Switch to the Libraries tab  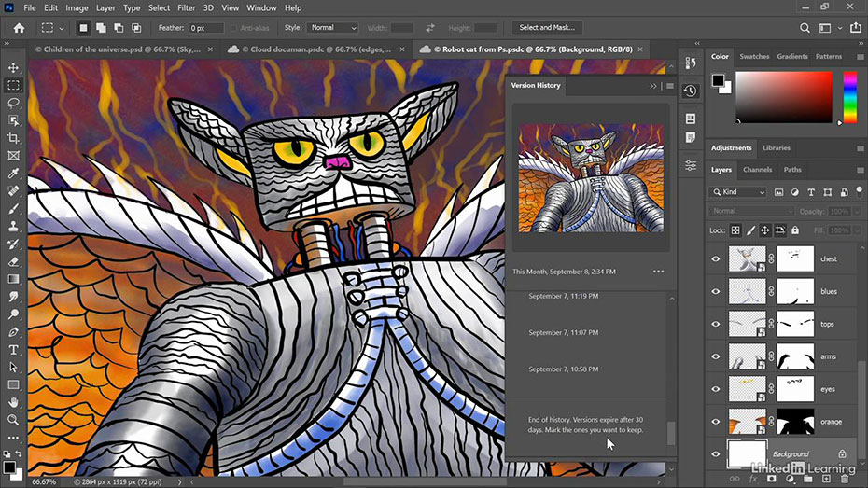click(x=777, y=147)
